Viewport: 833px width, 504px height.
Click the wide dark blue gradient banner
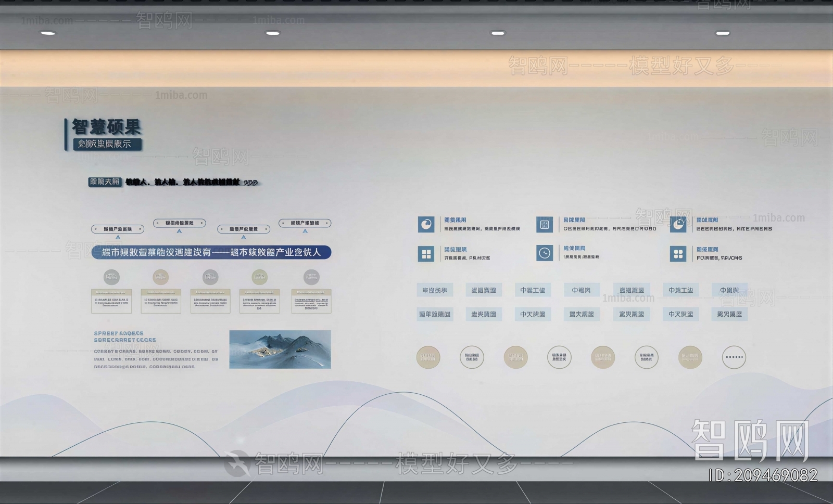click(211, 252)
